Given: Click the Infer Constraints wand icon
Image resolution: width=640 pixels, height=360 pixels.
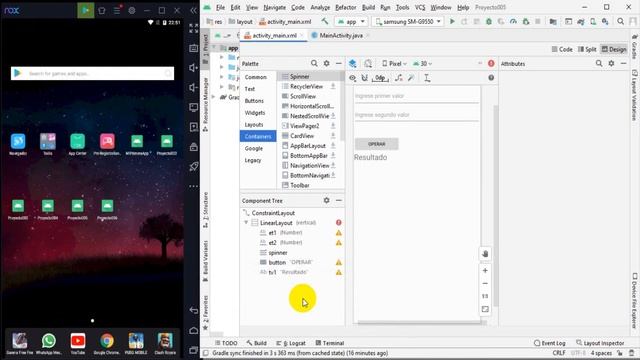Looking at the screenshot, I should click(411, 78).
